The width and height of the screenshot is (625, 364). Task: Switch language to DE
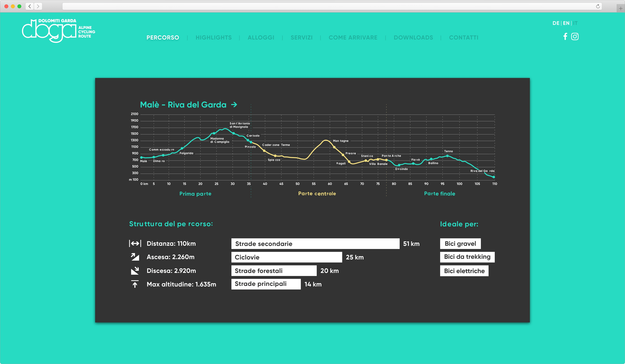[556, 23]
